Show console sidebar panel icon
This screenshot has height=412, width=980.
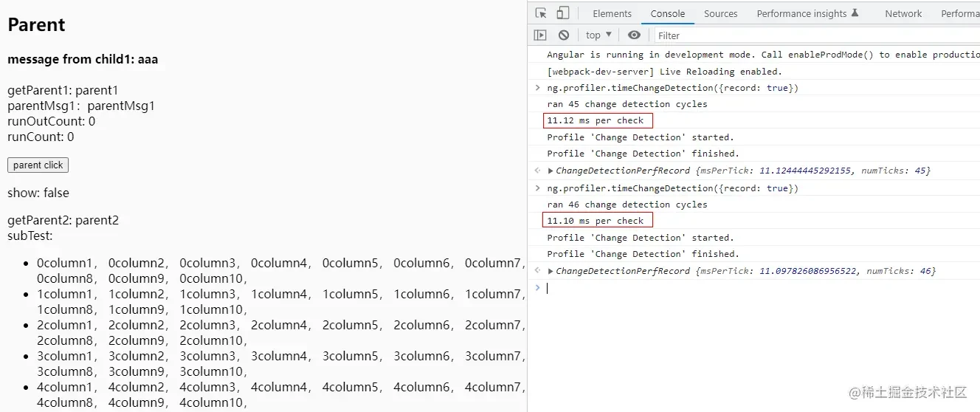point(540,35)
